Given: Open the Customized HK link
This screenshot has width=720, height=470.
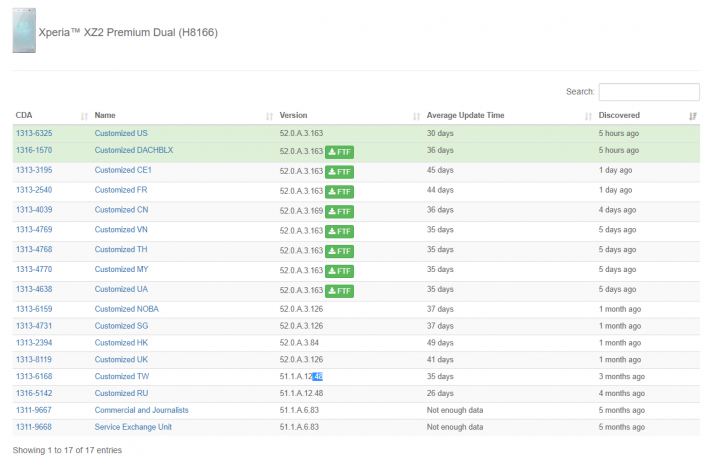Looking at the screenshot, I should coord(121,342).
